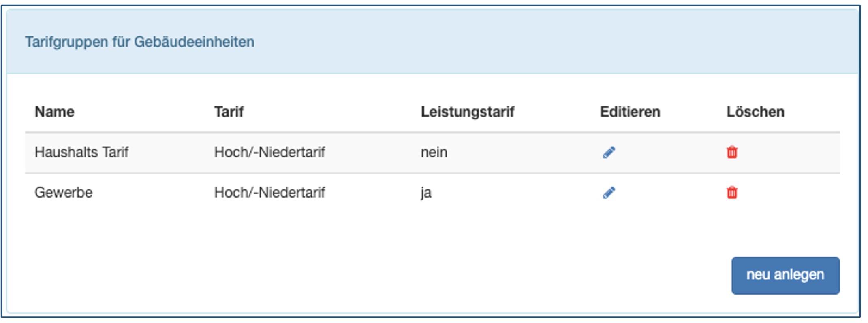
Task: Click the 'Tarifgruppen für Gebäudeeinheiten' panel title
Action: click(x=140, y=42)
